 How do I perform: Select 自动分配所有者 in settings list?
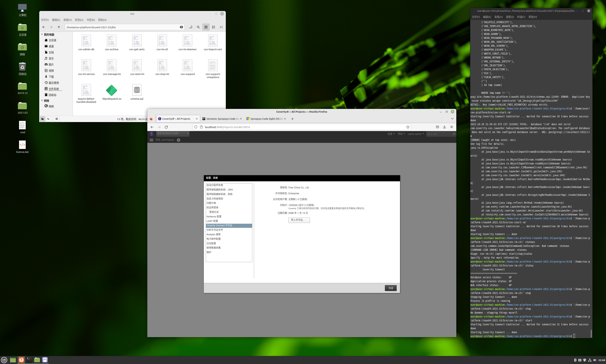[229, 185]
